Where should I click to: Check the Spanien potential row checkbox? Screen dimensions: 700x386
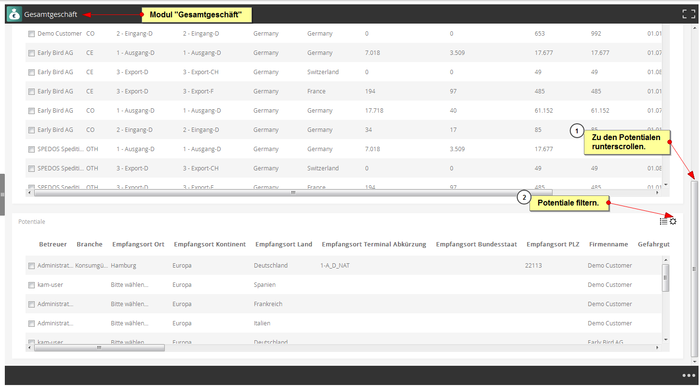point(31,285)
